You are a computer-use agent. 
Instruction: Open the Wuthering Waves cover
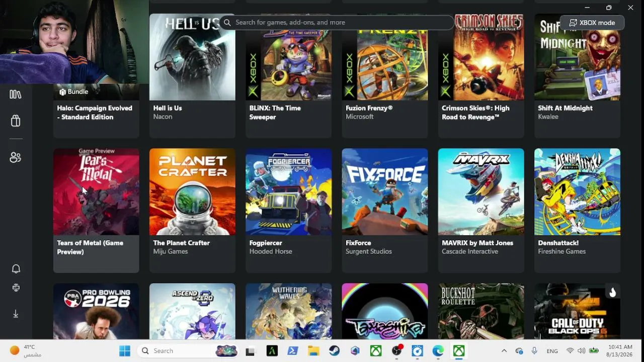pos(289,311)
